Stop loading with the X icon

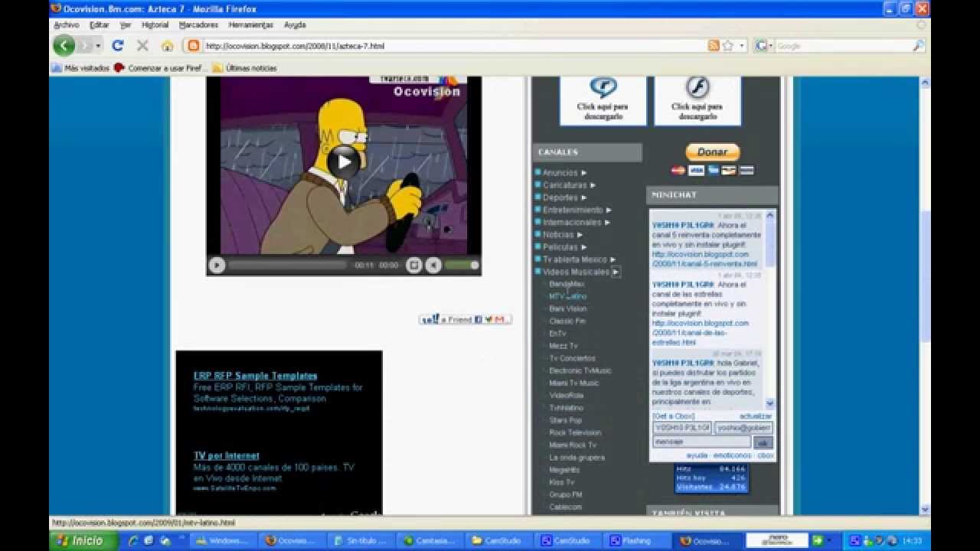point(142,46)
